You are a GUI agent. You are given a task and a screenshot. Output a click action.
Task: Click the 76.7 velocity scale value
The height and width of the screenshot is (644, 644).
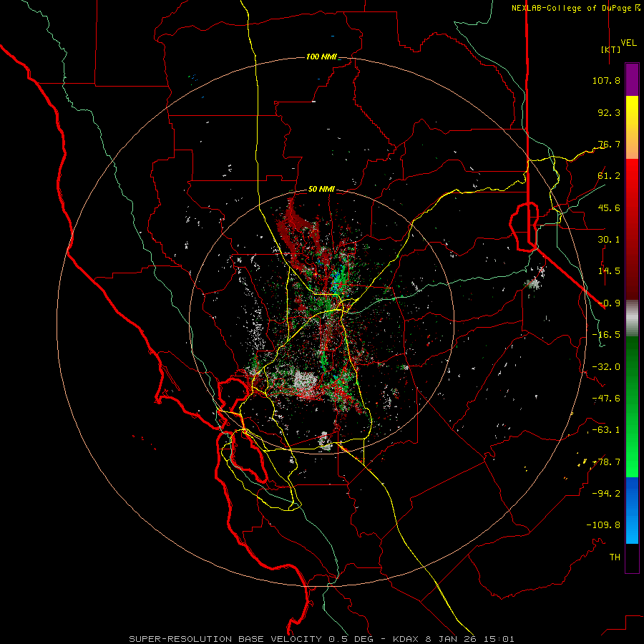[609, 144]
